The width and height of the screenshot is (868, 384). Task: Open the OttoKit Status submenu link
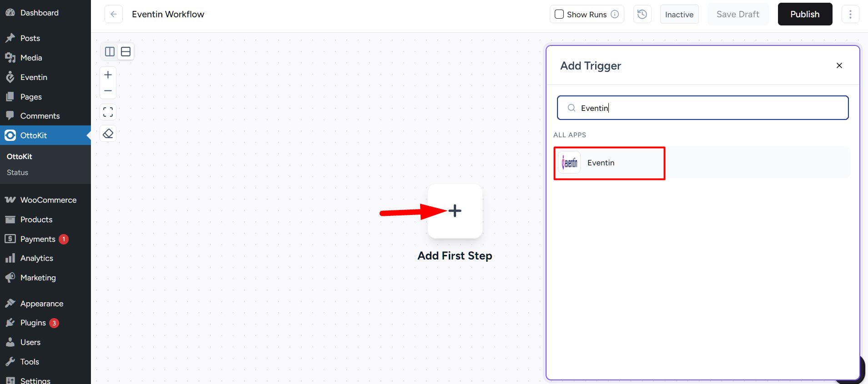(x=18, y=173)
